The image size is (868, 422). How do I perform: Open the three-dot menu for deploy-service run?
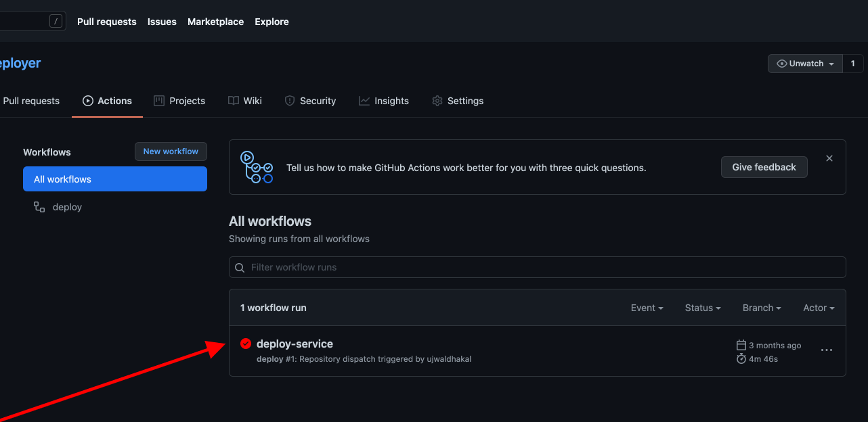tap(826, 350)
